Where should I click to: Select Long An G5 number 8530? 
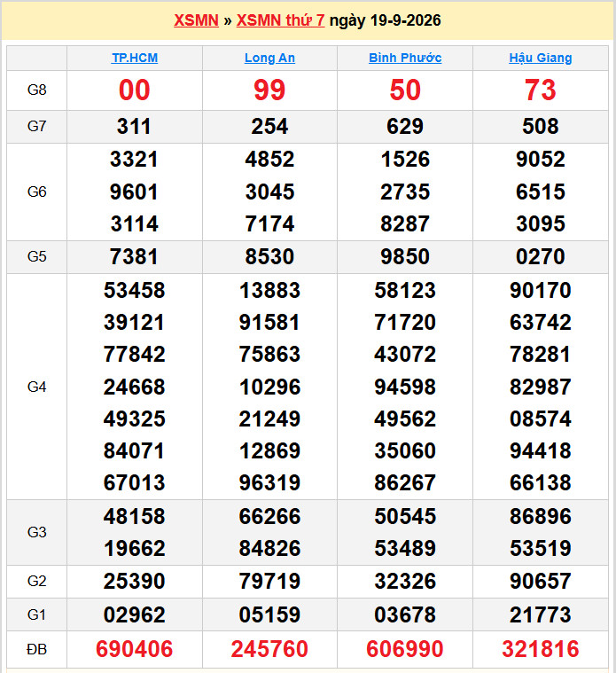pyautogui.click(x=269, y=256)
